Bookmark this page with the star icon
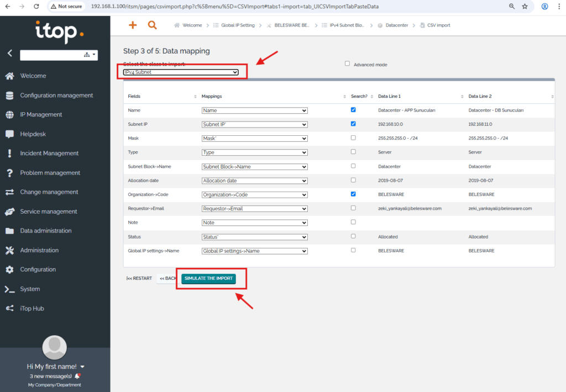Image resolution: width=566 pixels, height=392 pixels. tap(525, 7)
